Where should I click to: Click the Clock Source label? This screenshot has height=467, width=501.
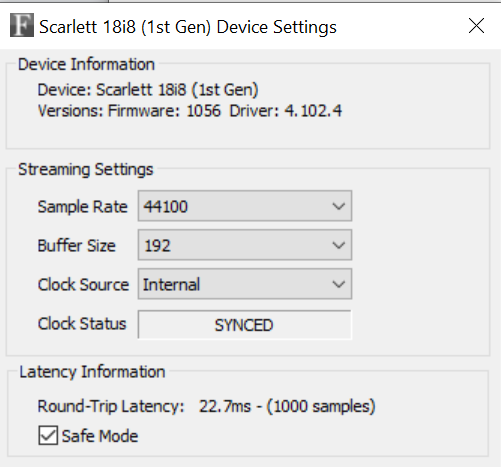[83, 285]
